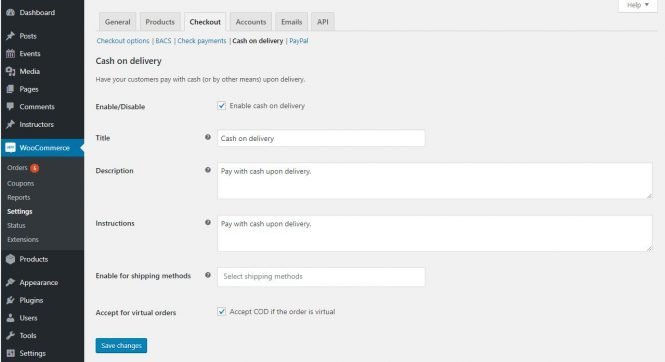Open the Help dropdown
The height and width of the screenshot is (362, 665).
[x=637, y=5]
